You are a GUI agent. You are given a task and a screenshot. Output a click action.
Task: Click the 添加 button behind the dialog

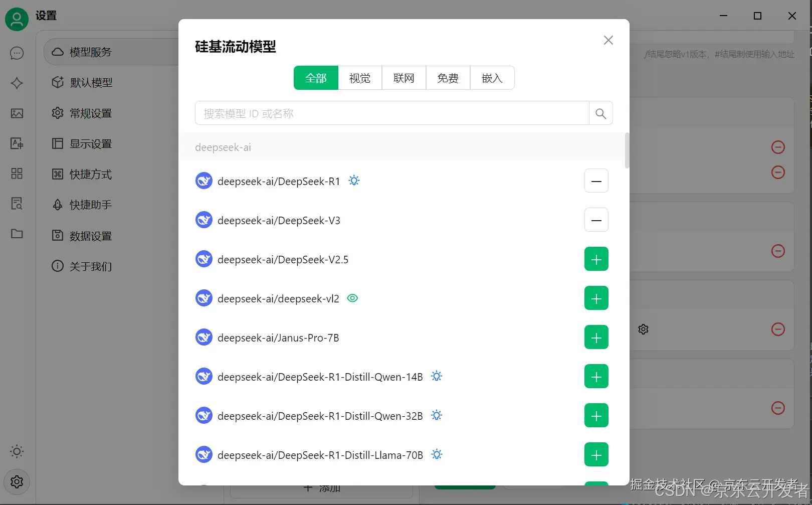[x=322, y=490]
